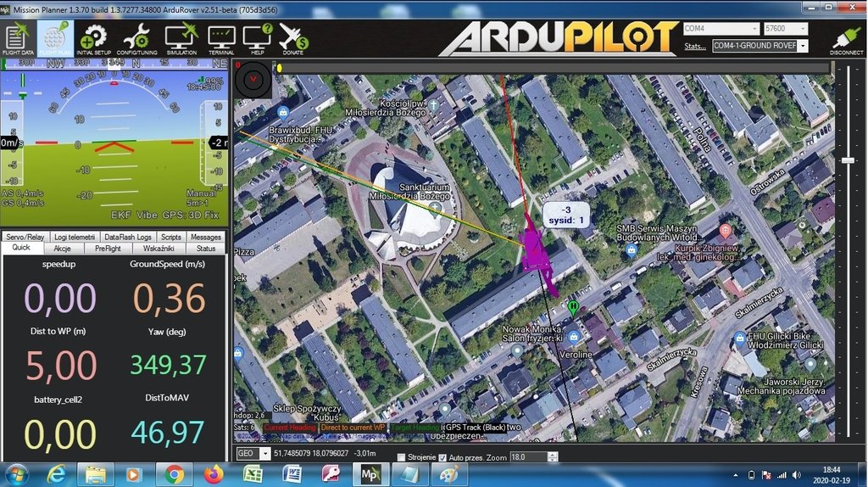Switch to the Flight Plan view
Screen dimensions: 868x487
[54, 38]
